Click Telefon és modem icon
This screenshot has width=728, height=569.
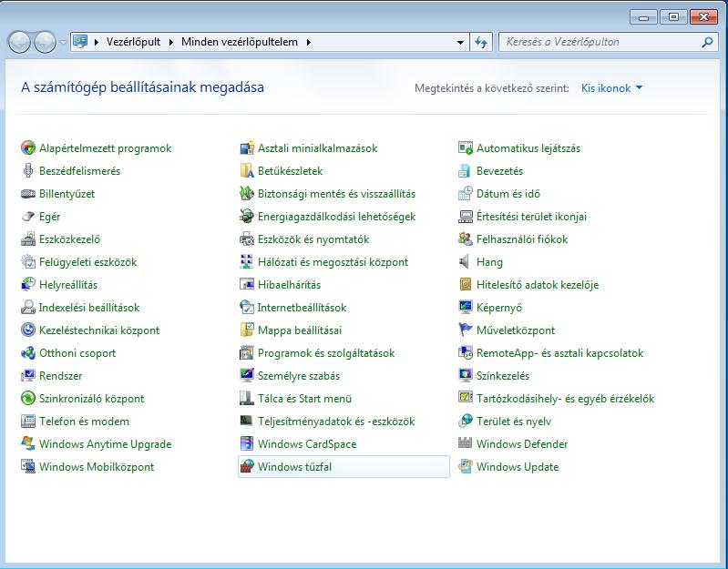28,421
